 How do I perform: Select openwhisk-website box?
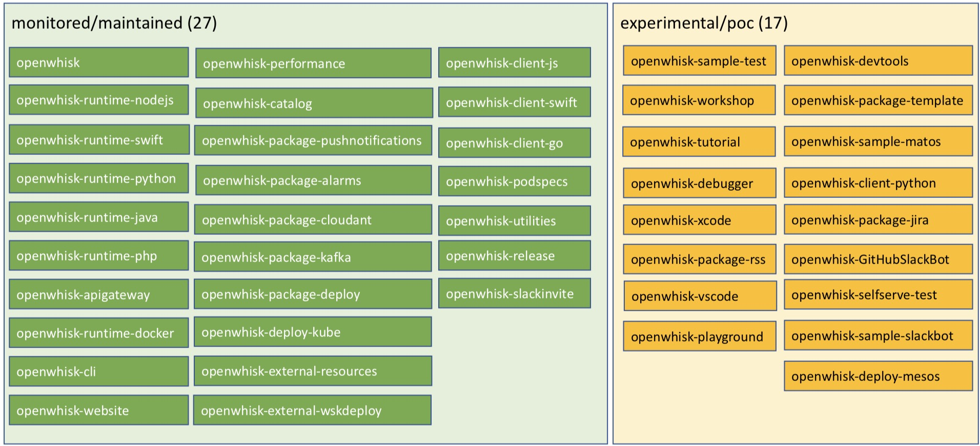point(99,410)
